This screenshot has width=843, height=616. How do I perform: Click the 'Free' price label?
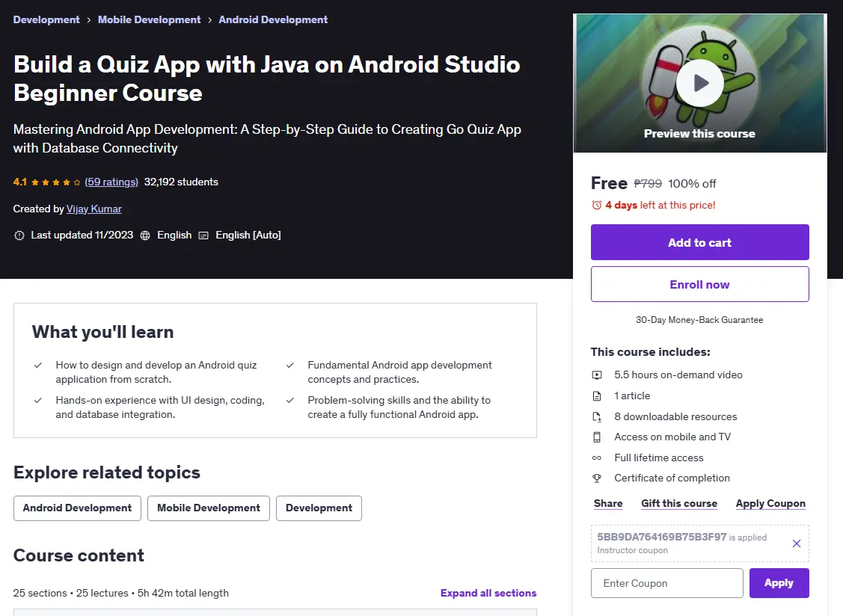609,183
